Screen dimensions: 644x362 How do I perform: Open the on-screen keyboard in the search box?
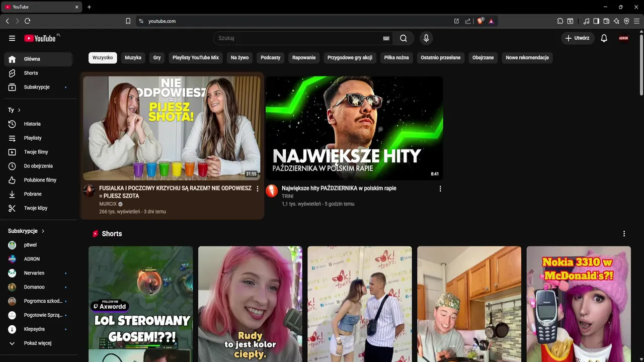(386, 38)
